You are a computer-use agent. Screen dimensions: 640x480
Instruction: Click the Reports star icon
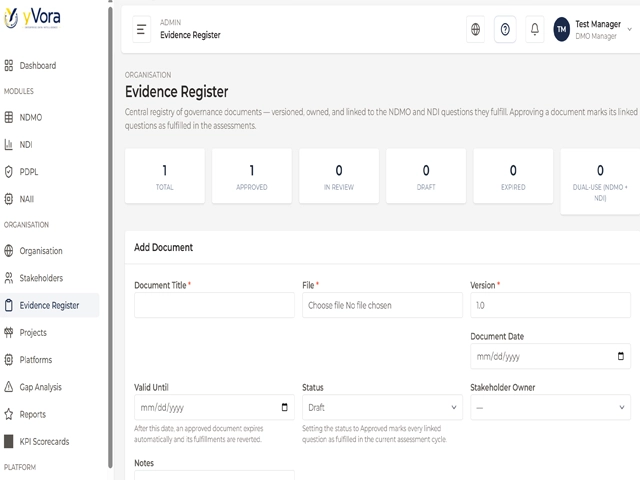(x=9, y=414)
